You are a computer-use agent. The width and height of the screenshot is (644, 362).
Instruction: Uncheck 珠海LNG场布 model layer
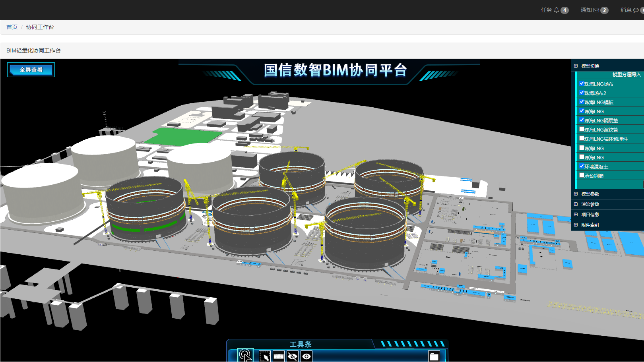[582, 83]
